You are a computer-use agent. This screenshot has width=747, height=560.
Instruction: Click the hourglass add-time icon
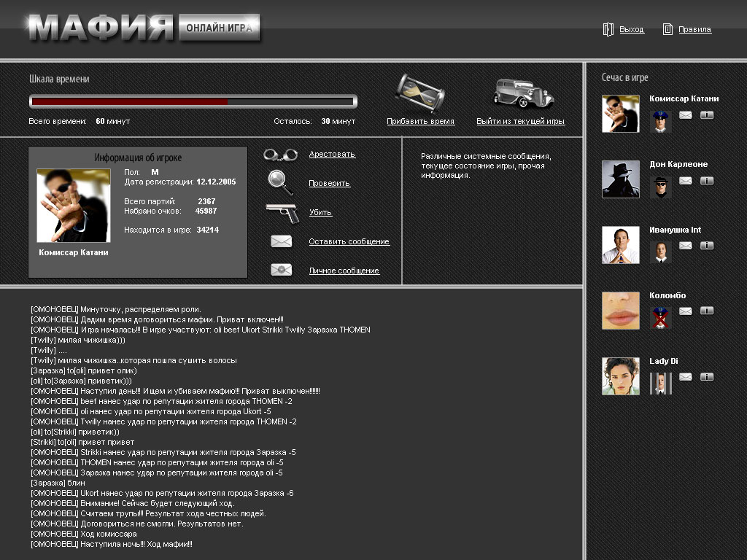[420, 93]
